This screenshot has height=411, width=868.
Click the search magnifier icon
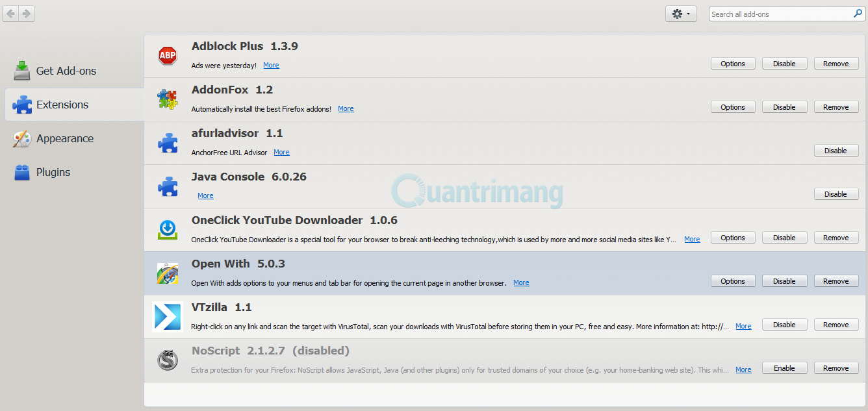pyautogui.click(x=858, y=14)
